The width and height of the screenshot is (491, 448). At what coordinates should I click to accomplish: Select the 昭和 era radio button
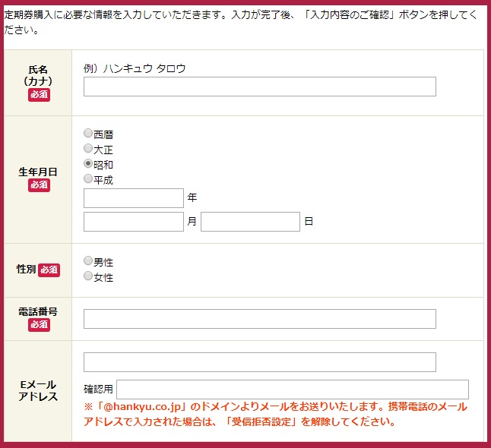(88, 163)
